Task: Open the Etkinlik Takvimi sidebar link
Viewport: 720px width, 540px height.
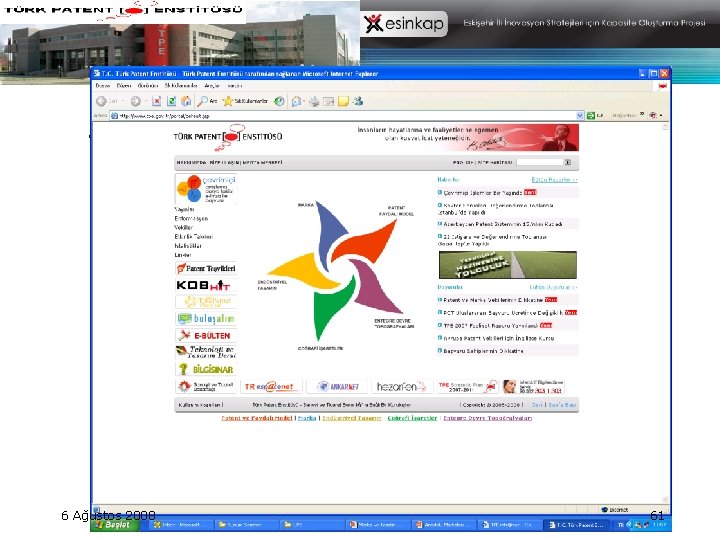Action: point(193,237)
